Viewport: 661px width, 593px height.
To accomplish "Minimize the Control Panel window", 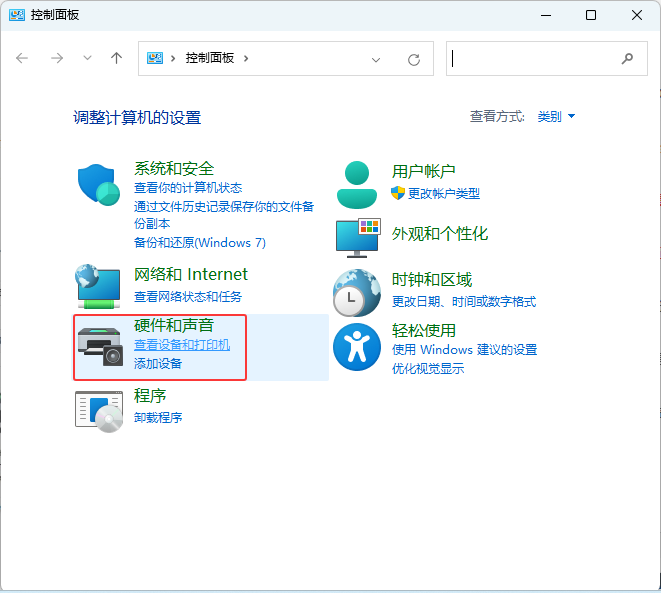I will [546, 15].
